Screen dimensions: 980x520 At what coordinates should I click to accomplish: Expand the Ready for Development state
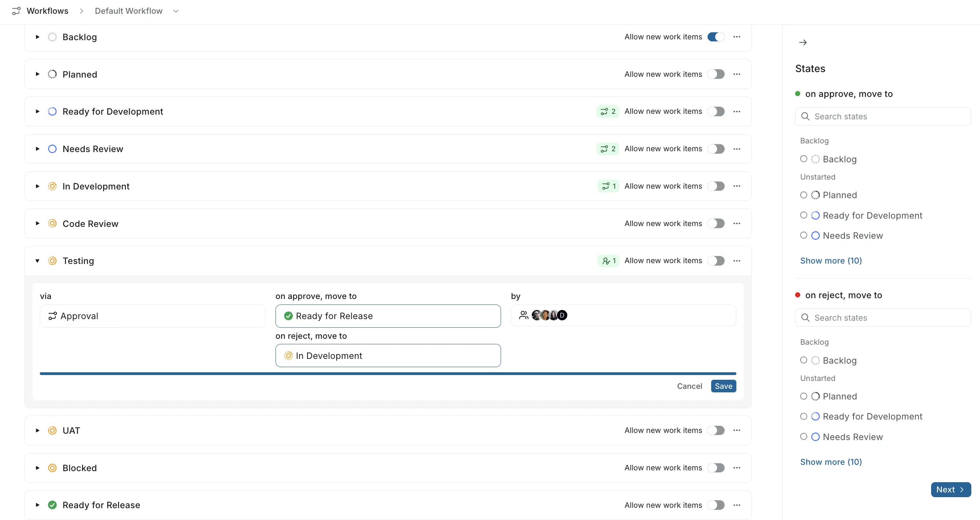coord(37,111)
